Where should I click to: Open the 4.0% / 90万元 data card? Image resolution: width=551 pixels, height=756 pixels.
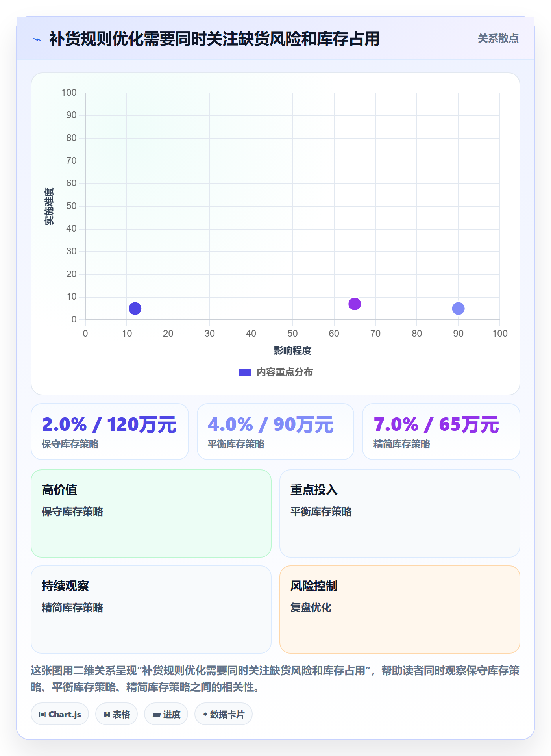point(275,432)
